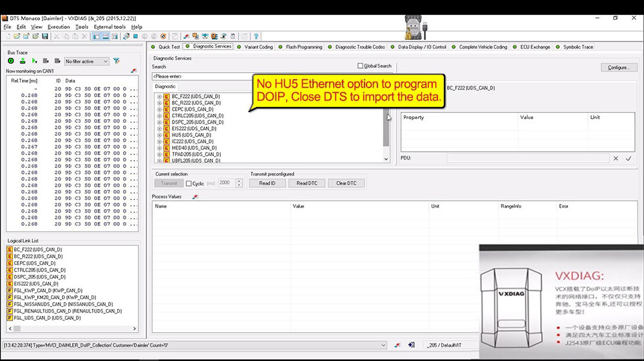Image resolution: width=644 pixels, height=361 pixels.
Task: Expand the CTRLC205 (UDS_CAN_D) tree node
Action: pyautogui.click(x=159, y=116)
